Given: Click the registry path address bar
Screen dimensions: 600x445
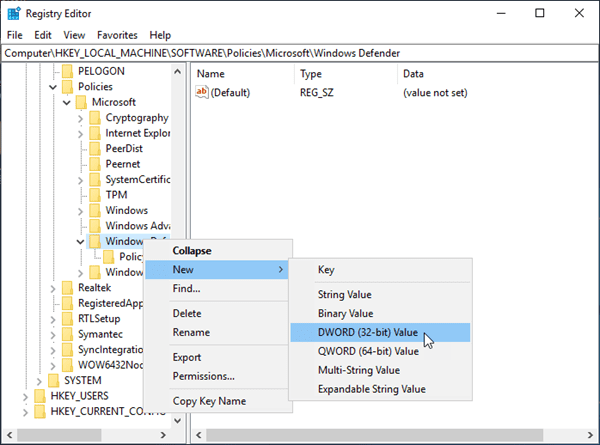Looking at the screenshot, I should point(300,53).
